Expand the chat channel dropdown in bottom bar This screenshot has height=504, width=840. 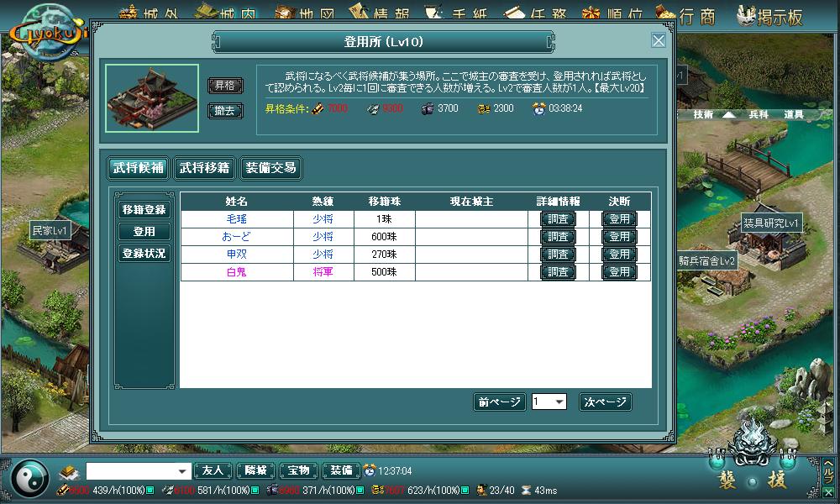(x=182, y=471)
